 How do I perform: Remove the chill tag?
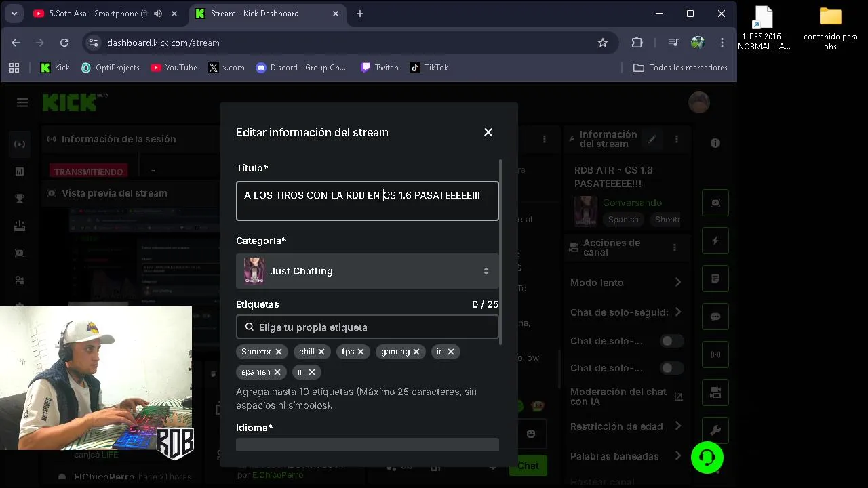[x=321, y=352]
